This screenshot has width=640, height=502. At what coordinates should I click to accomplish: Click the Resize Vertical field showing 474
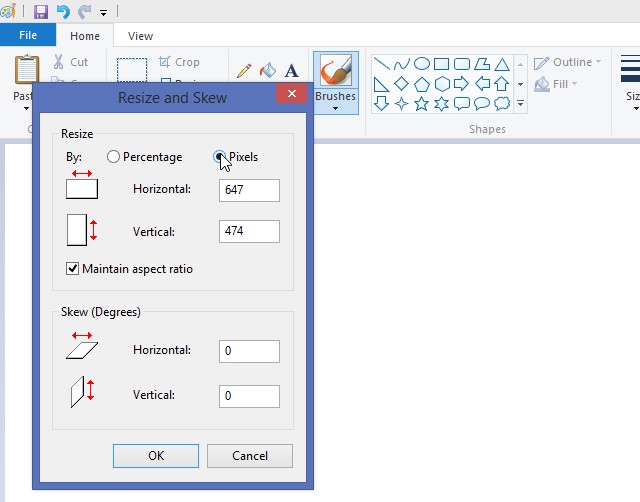click(249, 231)
